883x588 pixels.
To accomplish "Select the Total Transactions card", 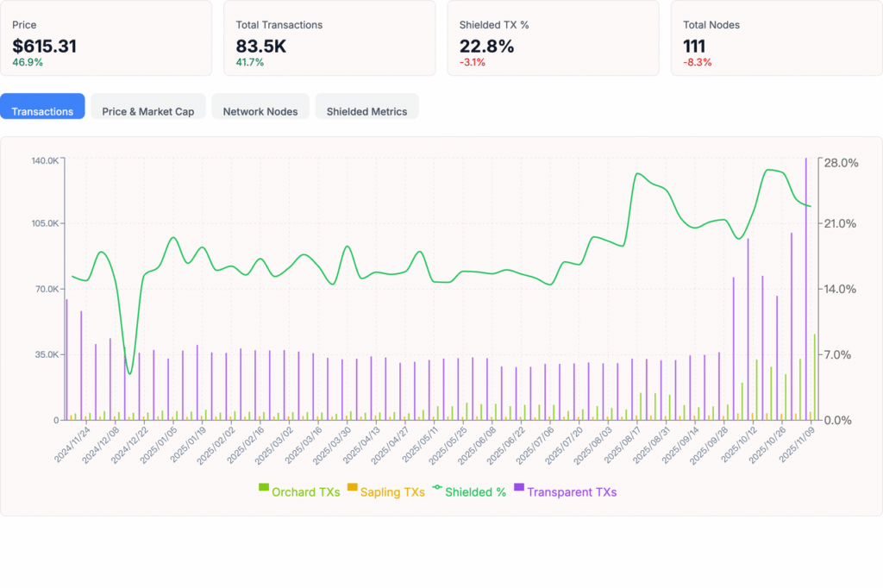I will [x=329, y=38].
